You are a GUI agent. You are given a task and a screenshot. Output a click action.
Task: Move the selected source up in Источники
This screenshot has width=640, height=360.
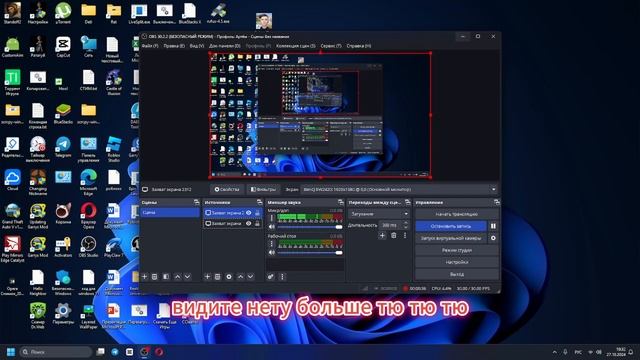pos(240,276)
